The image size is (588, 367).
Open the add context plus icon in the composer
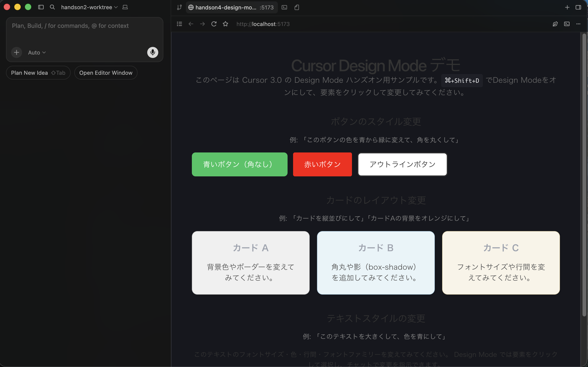16,52
